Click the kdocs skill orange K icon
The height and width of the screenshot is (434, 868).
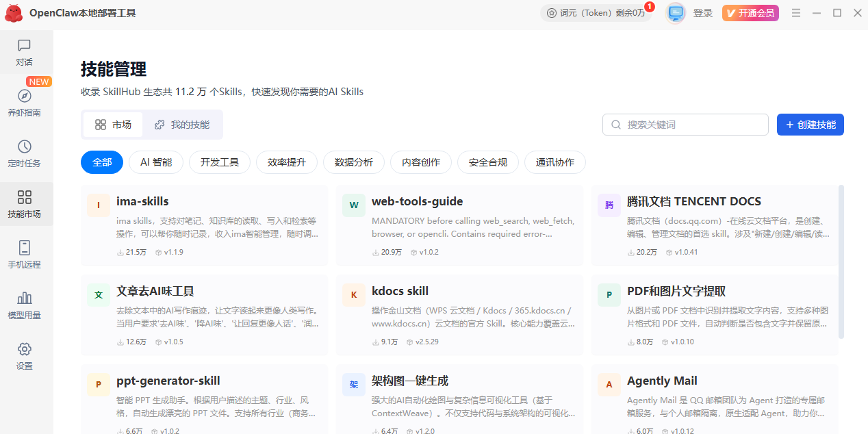tap(354, 295)
